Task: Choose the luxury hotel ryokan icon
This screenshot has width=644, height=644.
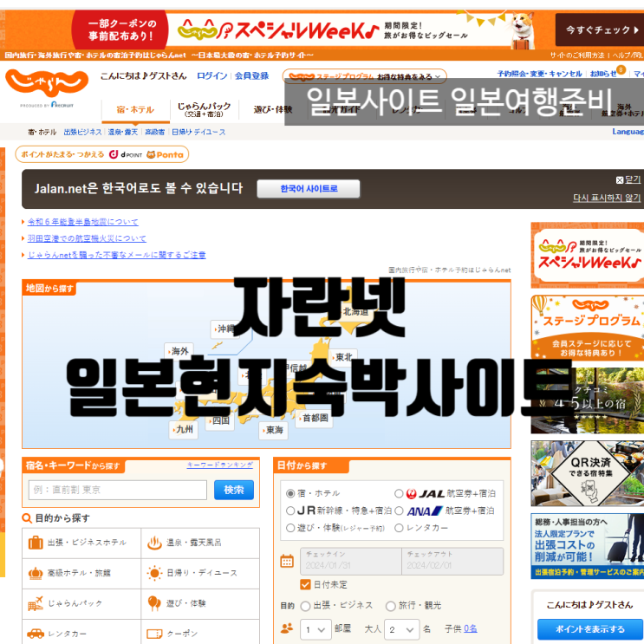Action: (36, 573)
